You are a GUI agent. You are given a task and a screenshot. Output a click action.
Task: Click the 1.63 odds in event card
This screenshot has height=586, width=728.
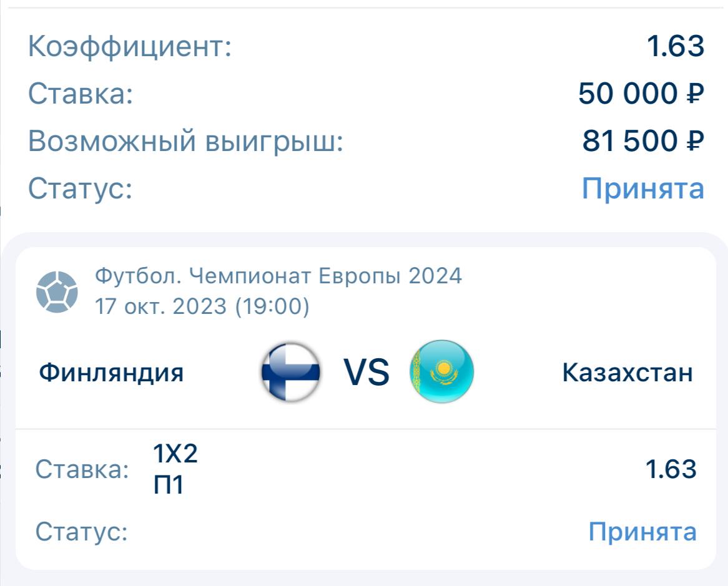click(x=671, y=469)
